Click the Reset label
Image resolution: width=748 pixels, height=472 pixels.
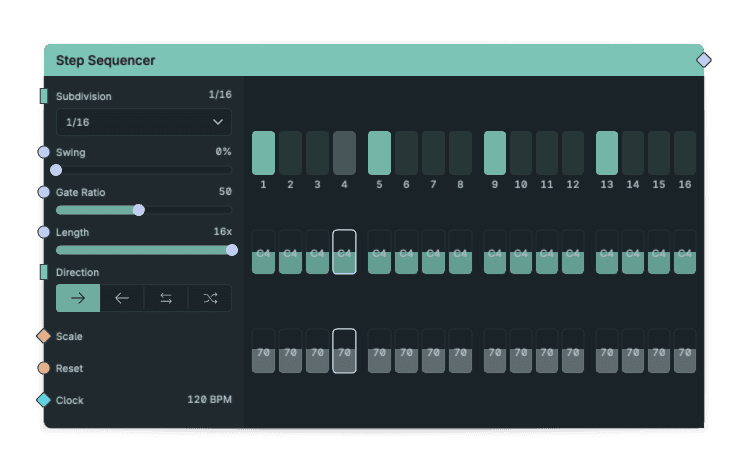tap(69, 368)
